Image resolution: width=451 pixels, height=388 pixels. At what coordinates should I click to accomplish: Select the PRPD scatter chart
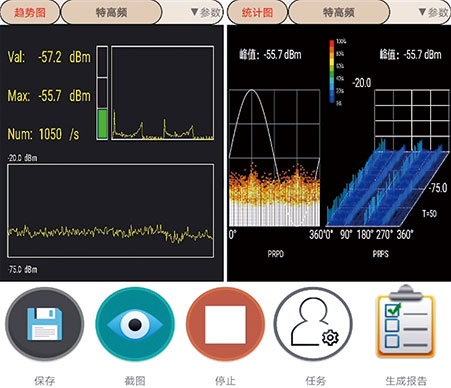pyautogui.click(x=274, y=158)
